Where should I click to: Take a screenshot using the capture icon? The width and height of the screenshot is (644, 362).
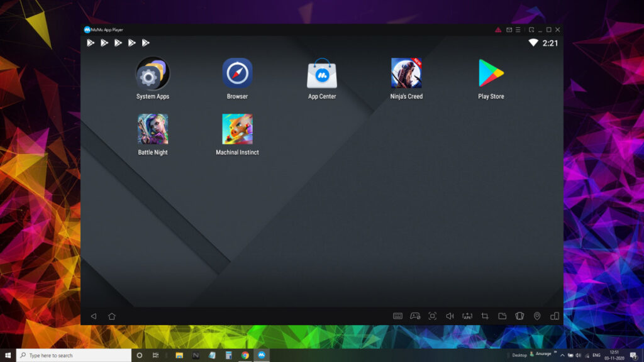[x=433, y=316]
